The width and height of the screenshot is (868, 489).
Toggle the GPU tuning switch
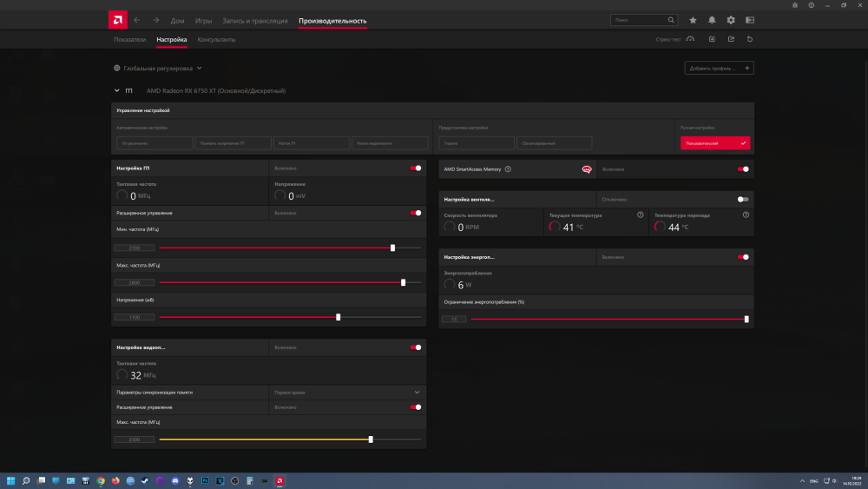(416, 169)
